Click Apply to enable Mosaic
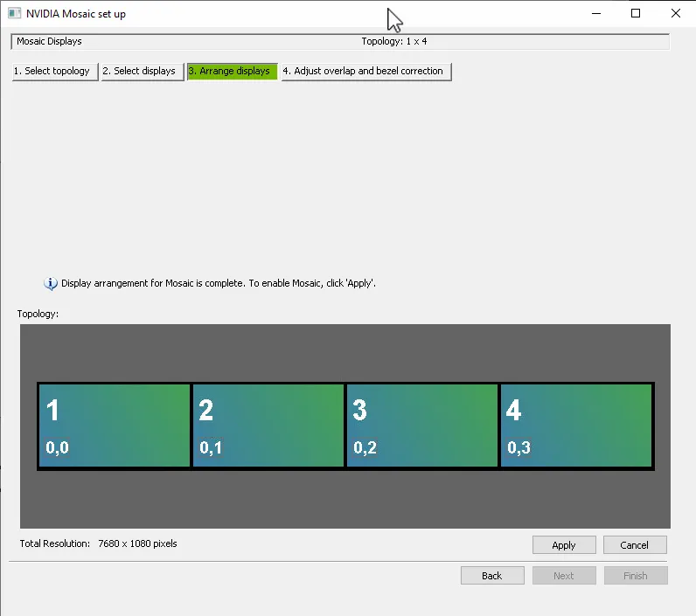The width and height of the screenshot is (696, 616). click(564, 545)
